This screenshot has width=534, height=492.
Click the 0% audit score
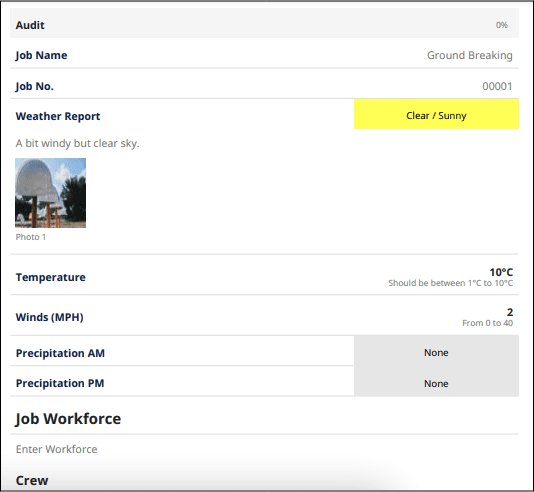pos(502,25)
